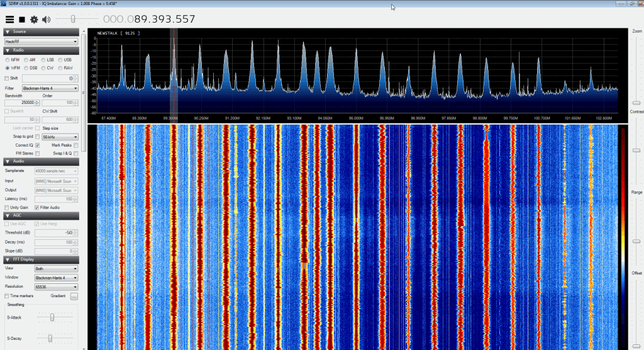Select the CW demodulation mode
Screen dimensions: 644x350
point(43,68)
